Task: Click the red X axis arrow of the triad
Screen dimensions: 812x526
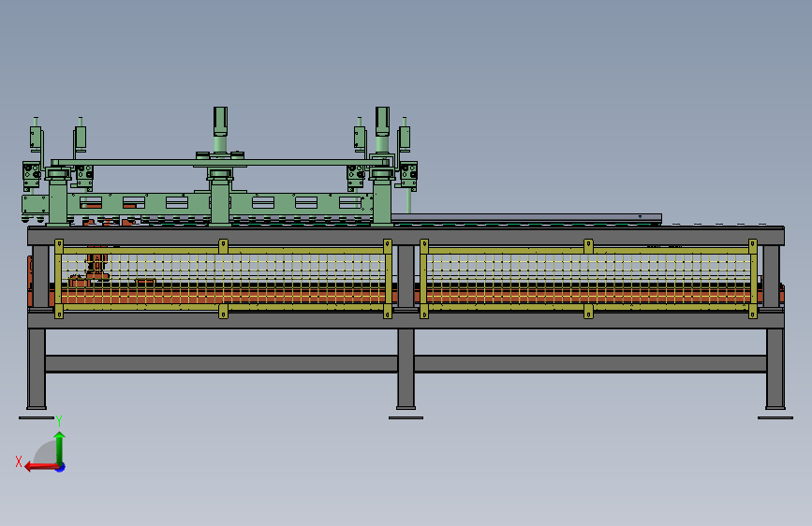Action: [42, 467]
